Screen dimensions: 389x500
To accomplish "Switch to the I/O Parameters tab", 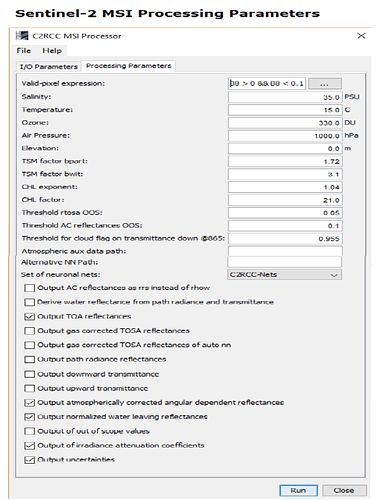I will click(49, 67).
